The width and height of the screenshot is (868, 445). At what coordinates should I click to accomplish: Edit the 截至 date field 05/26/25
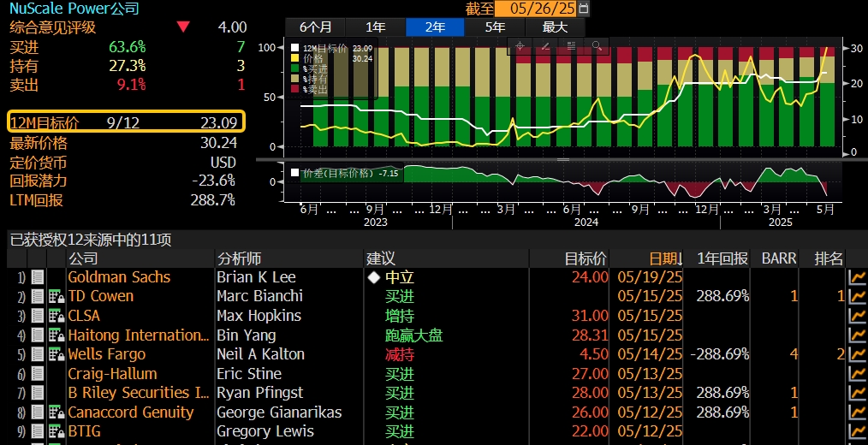point(535,9)
